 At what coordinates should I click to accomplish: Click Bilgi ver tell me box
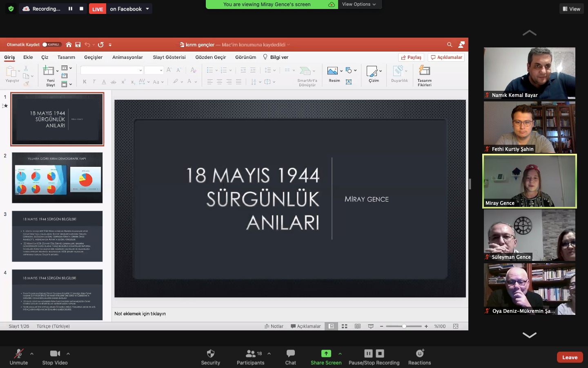[276, 57]
